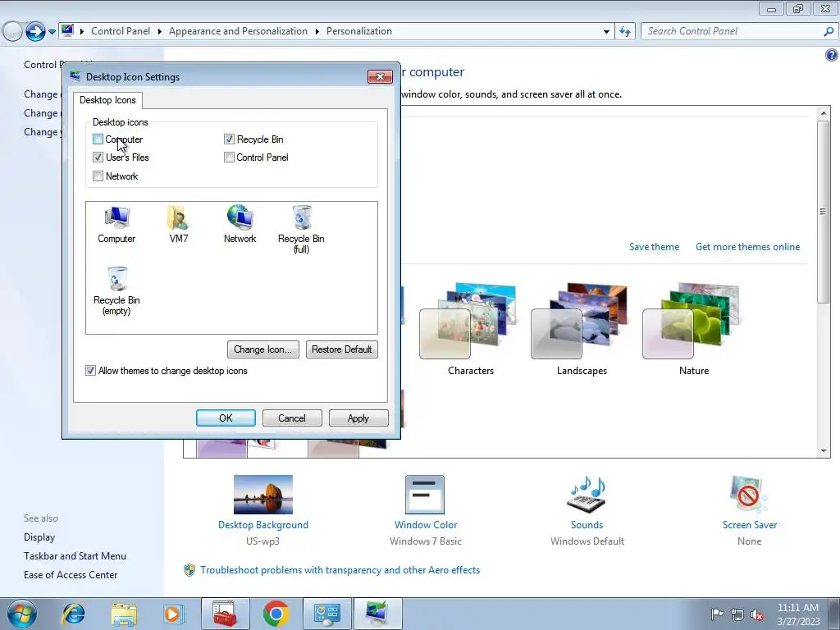Screen dimensions: 840x630
Task: Click the refresh button beside address bar
Action: [624, 31]
